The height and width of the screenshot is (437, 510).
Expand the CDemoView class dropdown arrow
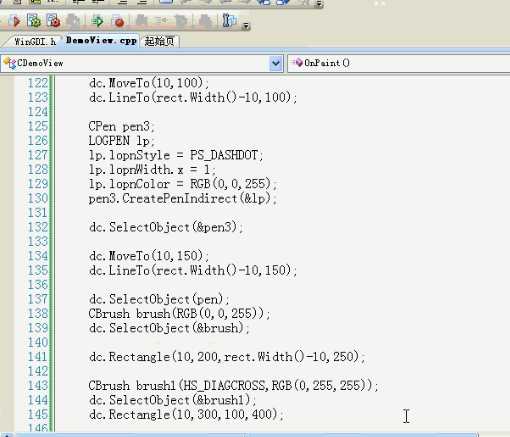click(276, 63)
